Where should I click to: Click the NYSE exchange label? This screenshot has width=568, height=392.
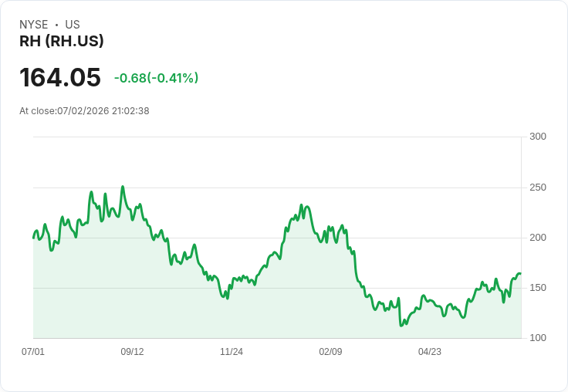pos(34,25)
